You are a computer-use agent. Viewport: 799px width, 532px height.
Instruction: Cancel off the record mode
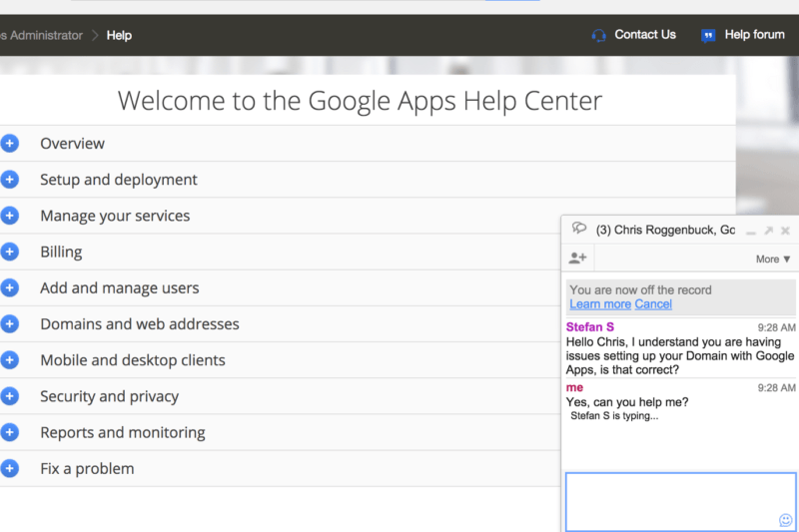point(653,303)
